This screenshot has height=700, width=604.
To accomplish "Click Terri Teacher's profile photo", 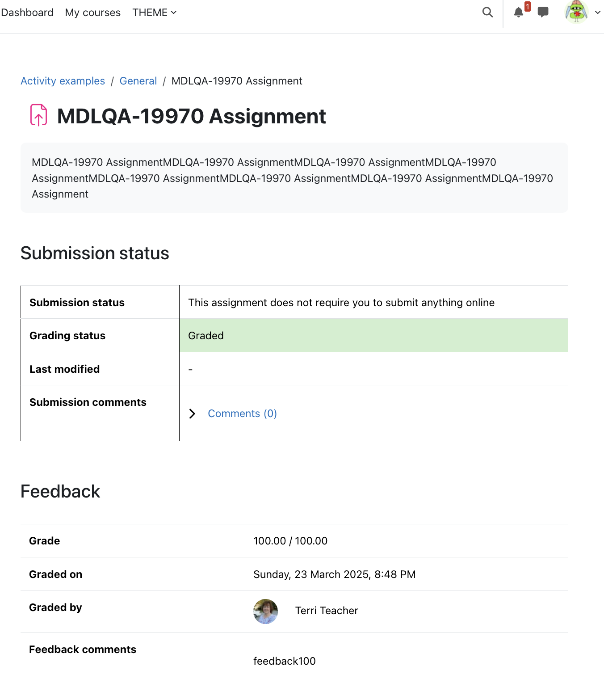I will pos(265,611).
